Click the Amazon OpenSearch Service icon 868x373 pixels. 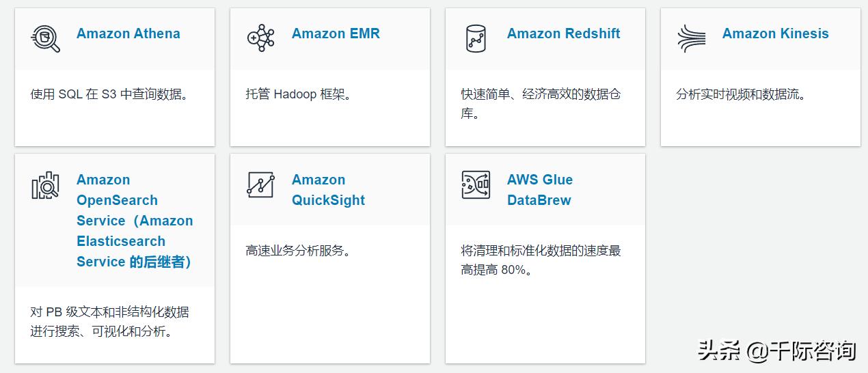45,185
